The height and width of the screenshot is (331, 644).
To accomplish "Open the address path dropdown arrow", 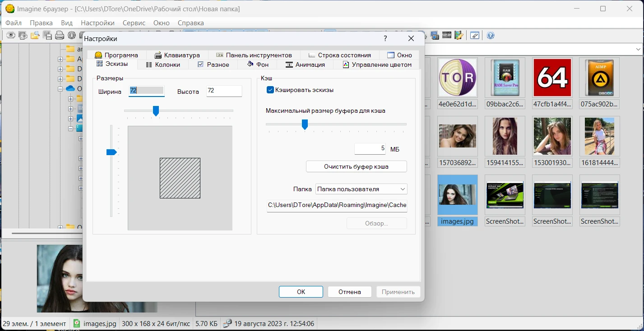I will pyautogui.click(x=638, y=49).
